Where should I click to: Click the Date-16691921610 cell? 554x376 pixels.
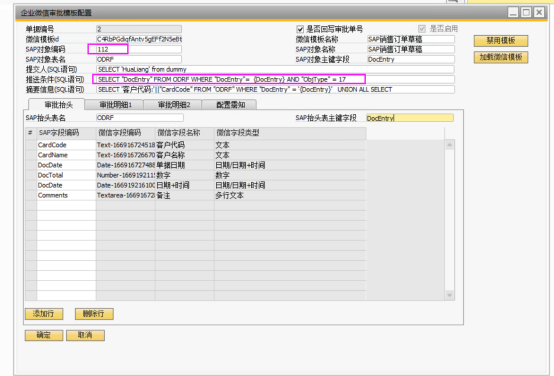[125, 185]
